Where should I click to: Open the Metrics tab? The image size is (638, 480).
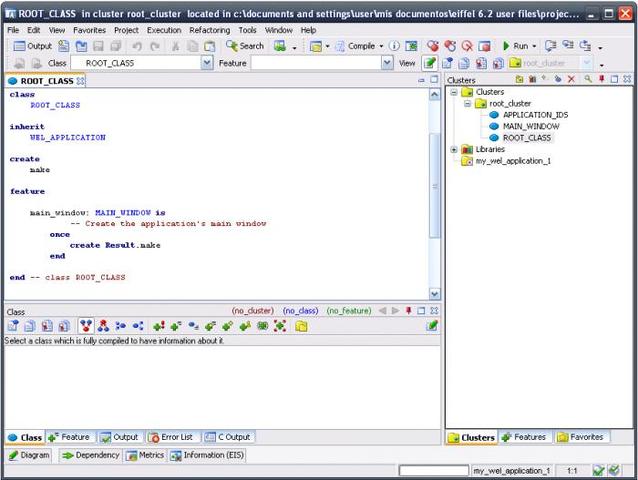145,455
